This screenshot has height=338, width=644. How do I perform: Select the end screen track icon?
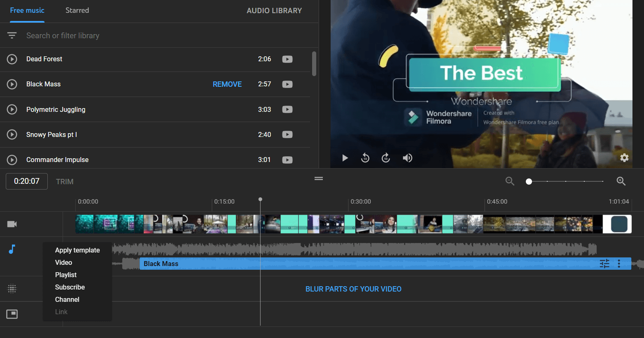click(12, 314)
